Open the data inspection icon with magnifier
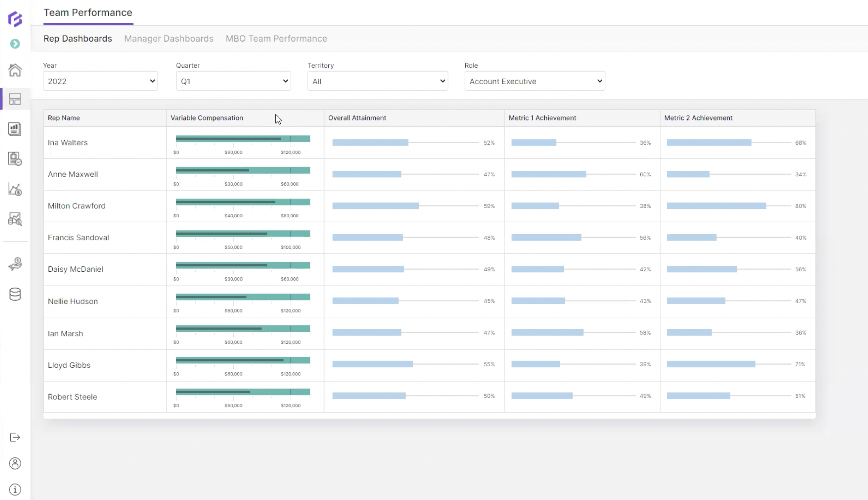 coord(15,219)
